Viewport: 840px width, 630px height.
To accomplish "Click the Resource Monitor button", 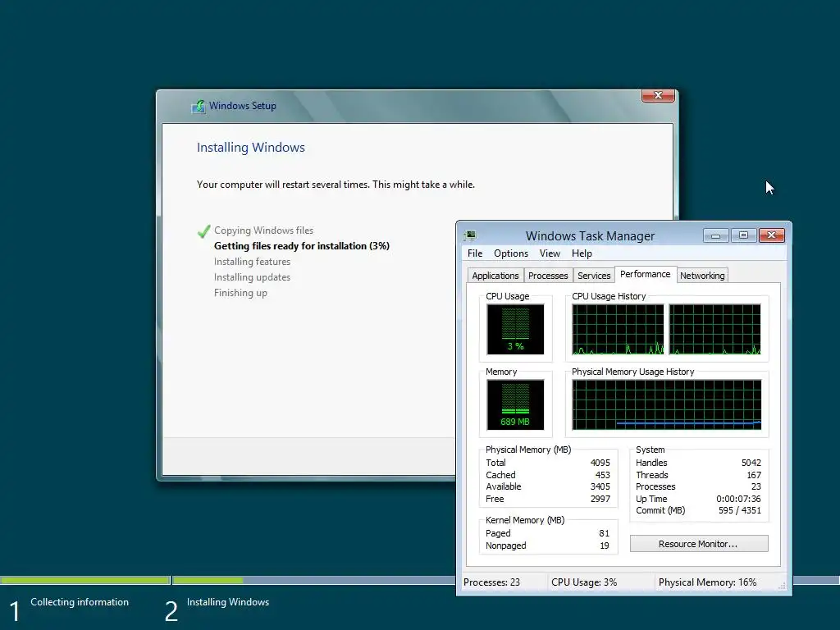I will (699, 544).
